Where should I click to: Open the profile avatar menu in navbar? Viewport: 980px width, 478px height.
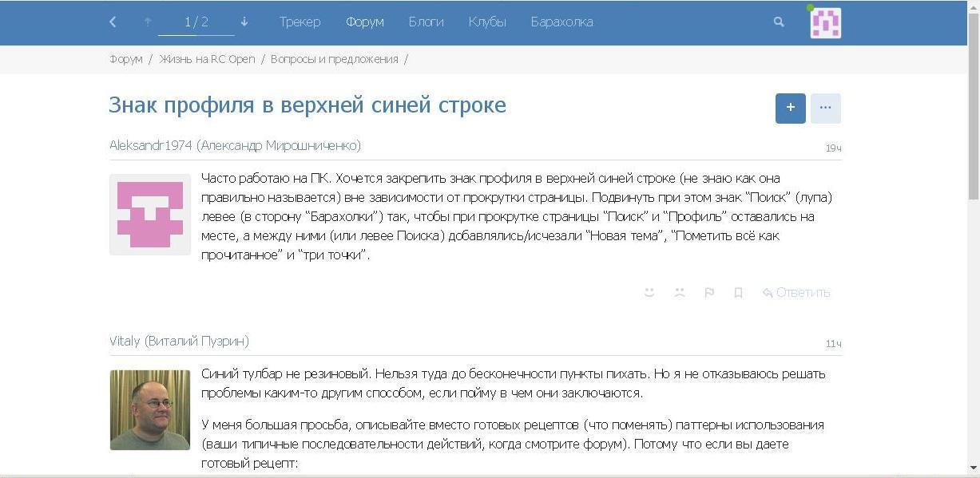click(825, 22)
